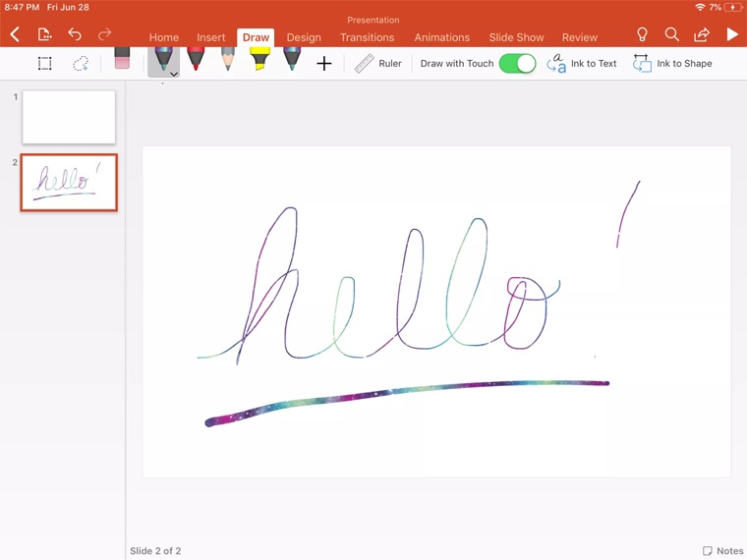This screenshot has height=560, width=747.
Task: Add a new pen with plus
Action: click(324, 63)
